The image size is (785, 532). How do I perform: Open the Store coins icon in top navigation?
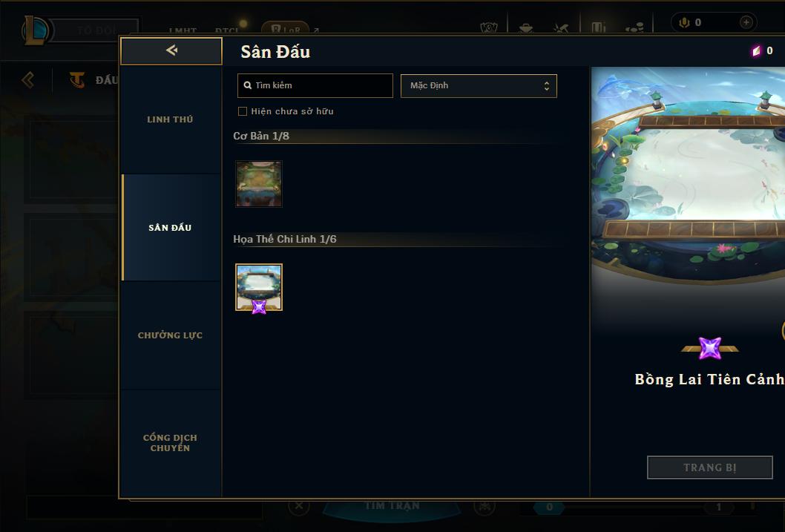(635, 27)
